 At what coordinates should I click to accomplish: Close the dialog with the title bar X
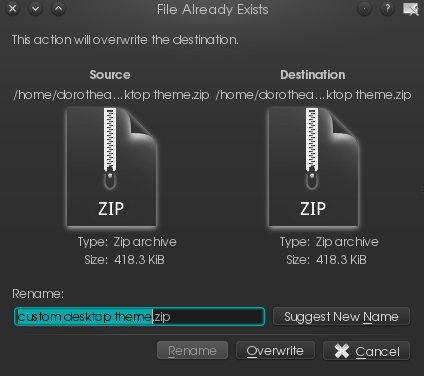pyautogui.click(x=12, y=9)
